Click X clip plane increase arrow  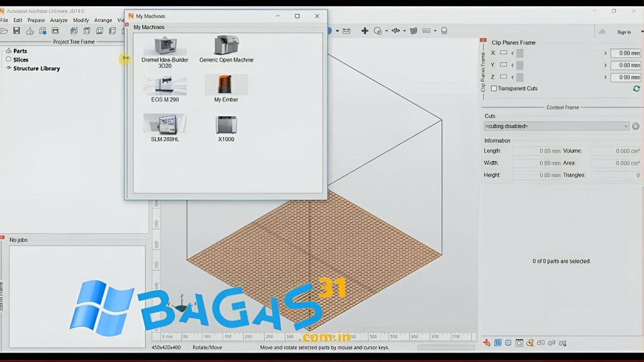(605, 53)
